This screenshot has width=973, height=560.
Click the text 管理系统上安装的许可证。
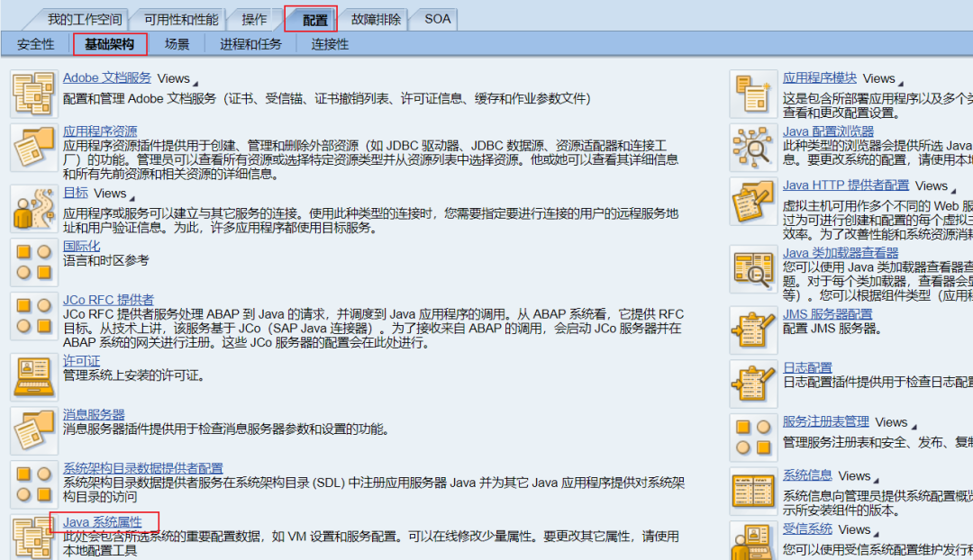coord(134,375)
